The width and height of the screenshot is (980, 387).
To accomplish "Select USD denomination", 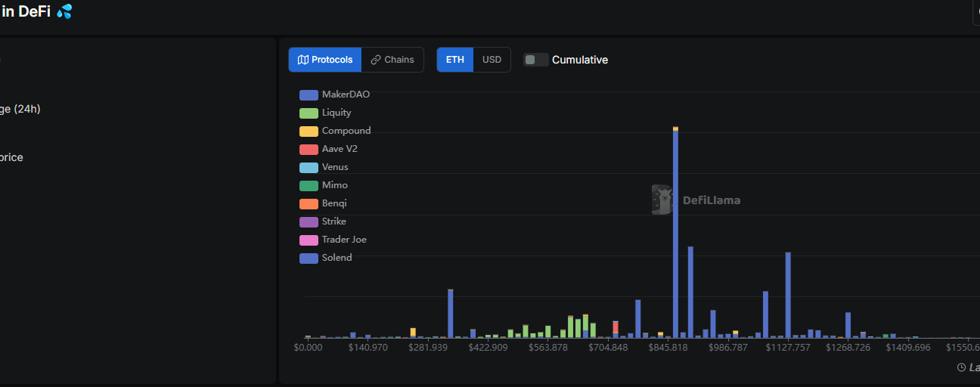I will click(x=492, y=60).
